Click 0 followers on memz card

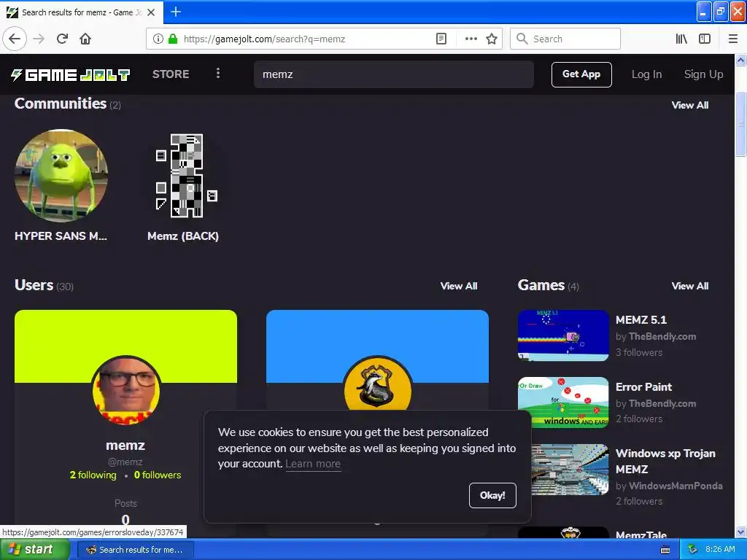(x=158, y=475)
